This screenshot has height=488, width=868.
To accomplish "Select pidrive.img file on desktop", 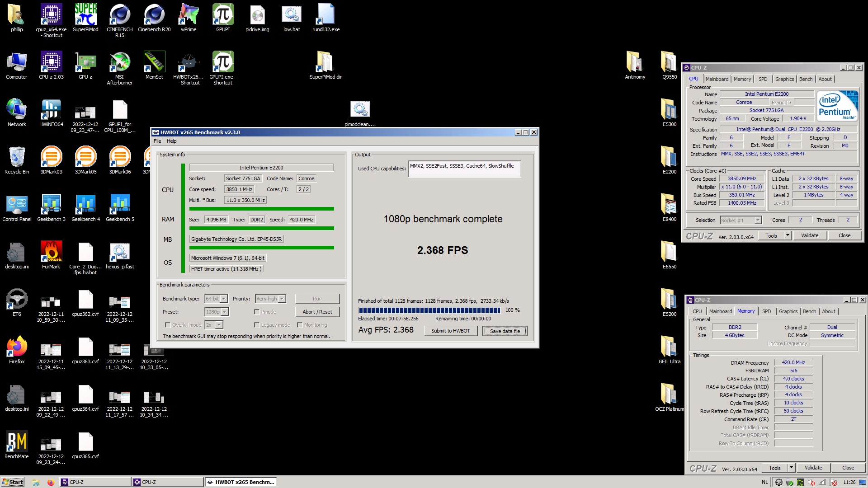I will tap(257, 18).
